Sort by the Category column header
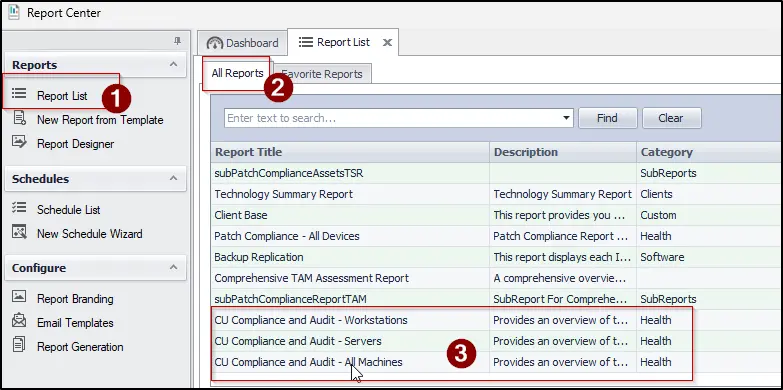783x390 pixels. tap(709, 152)
